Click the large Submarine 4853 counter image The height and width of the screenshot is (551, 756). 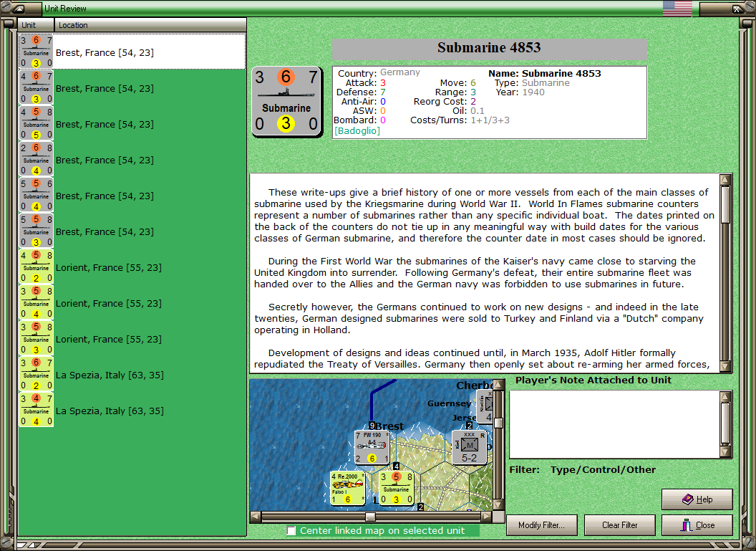click(x=286, y=101)
